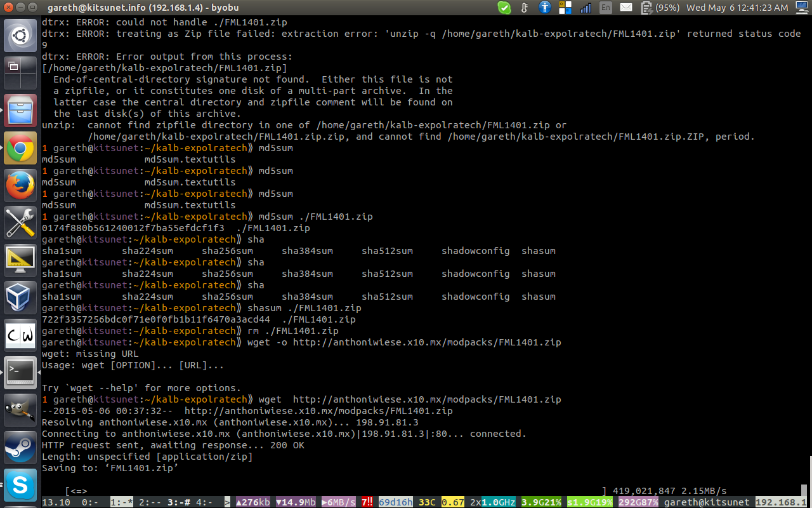
Task: Open the Ubuntu Dash home launcher
Action: (x=20, y=36)
